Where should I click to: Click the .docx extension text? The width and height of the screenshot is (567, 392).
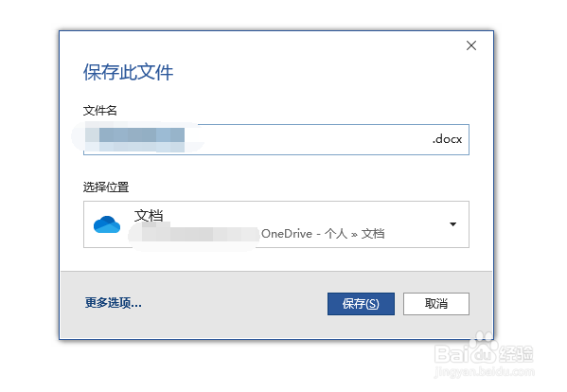tap(447, 139)
